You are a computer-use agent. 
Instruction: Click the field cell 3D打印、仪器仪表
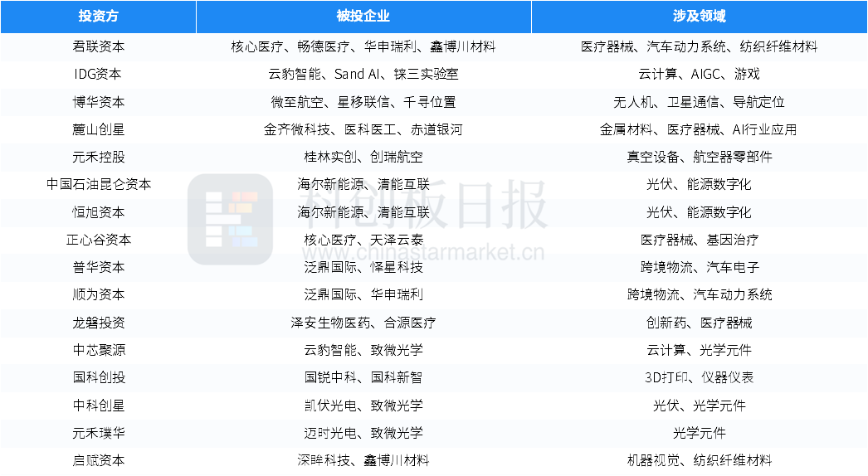[700, 378]
